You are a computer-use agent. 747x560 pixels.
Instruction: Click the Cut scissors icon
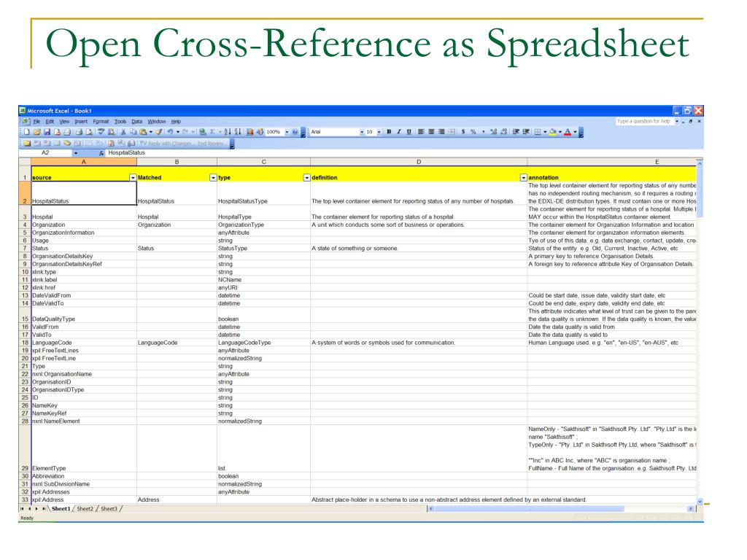tap(123, 132)
